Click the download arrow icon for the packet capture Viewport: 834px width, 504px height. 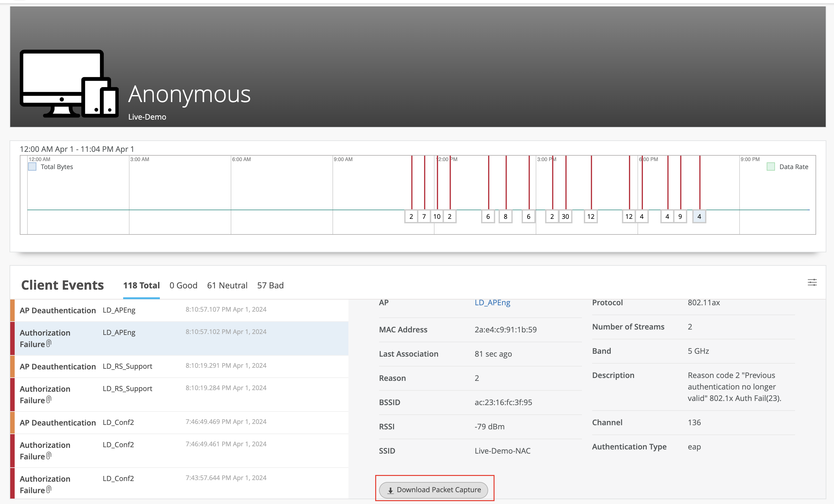pyautogui.click(x=390, y=491)
